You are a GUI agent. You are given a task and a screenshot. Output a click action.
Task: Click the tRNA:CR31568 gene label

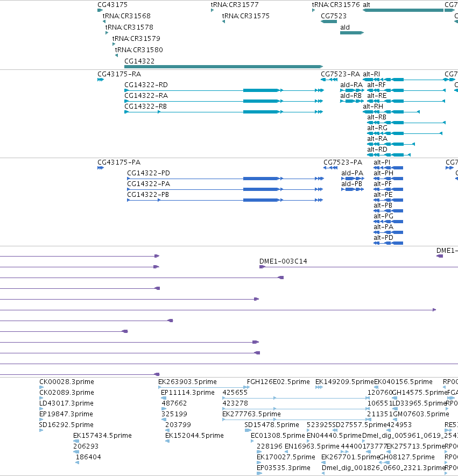(126, 16)
